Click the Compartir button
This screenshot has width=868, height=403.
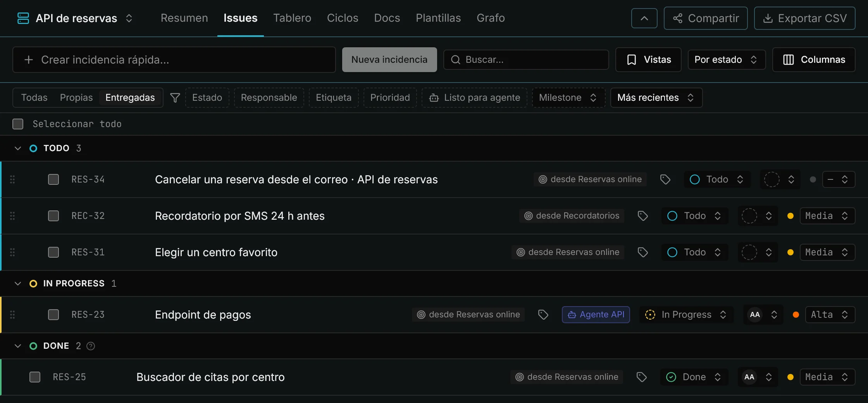[x=706, y=18]
